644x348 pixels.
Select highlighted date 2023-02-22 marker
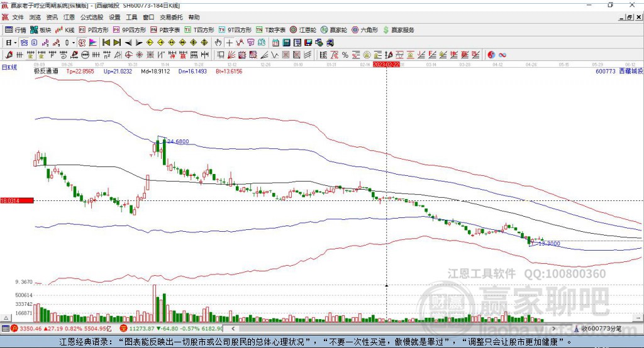386,65
